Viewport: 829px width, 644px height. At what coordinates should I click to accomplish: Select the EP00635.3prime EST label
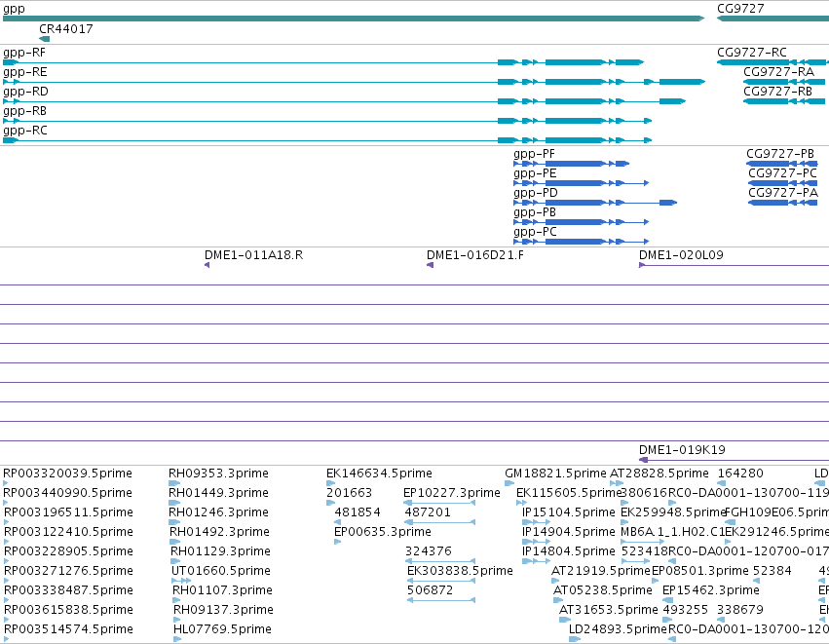pos(383,532)
